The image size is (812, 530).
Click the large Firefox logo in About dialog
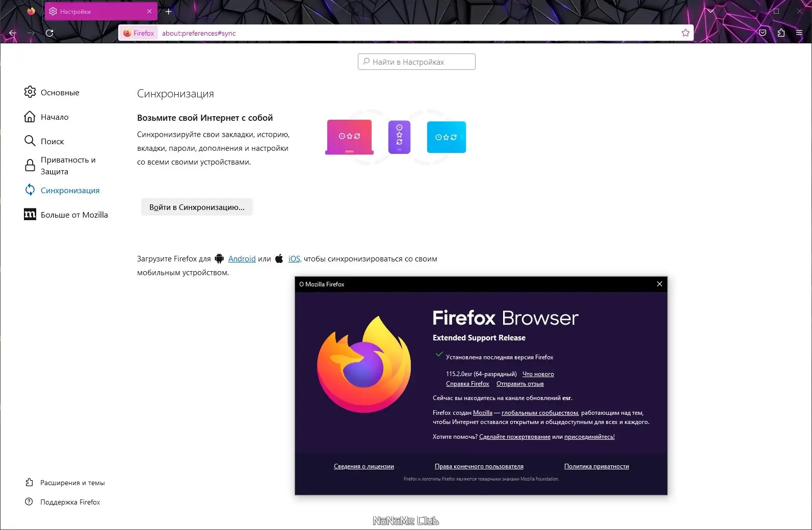pyautogui.click(x=364, y=364)
